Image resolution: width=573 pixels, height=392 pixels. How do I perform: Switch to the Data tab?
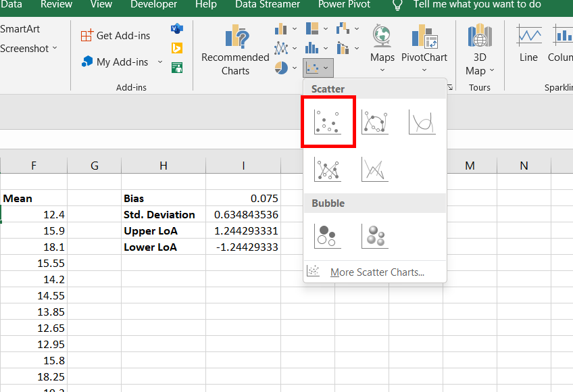11,4
